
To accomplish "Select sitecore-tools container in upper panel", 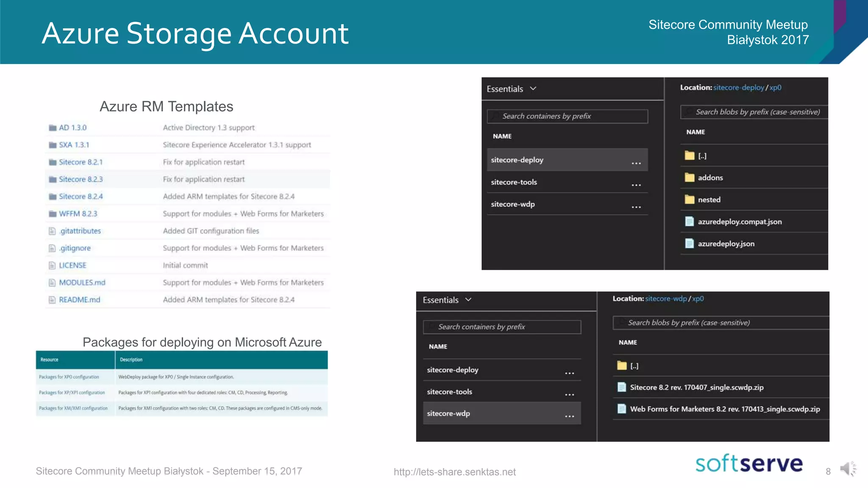I will (x=568, y=182).
